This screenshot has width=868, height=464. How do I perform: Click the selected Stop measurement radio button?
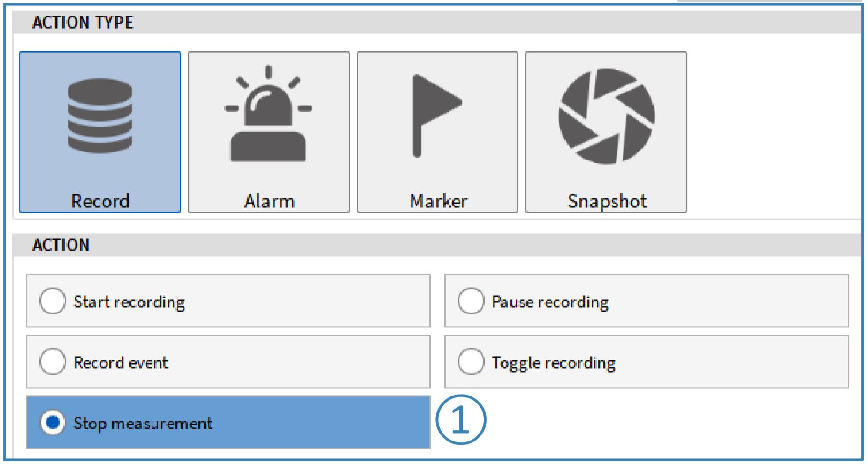tap(53, 422)
